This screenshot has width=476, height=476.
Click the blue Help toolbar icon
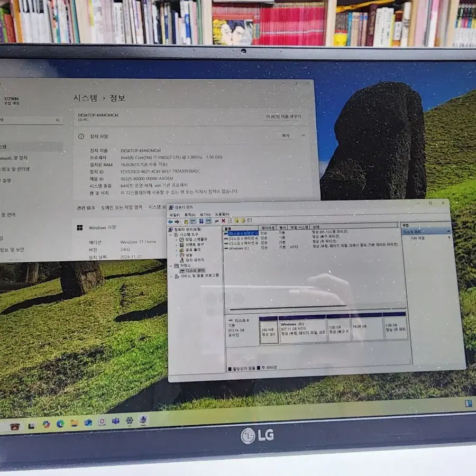tap(202, 221)
